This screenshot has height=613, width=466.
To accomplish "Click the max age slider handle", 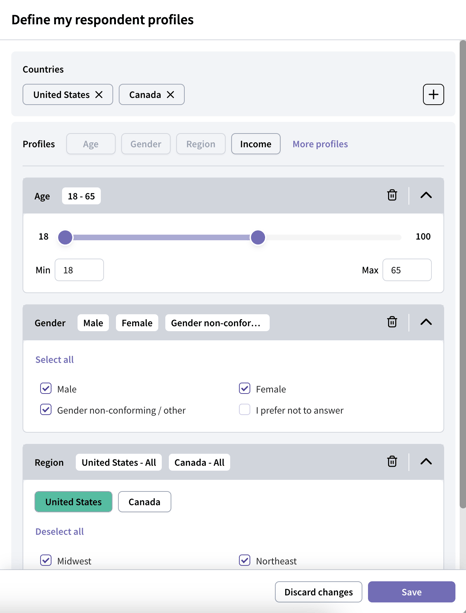I will [x=258, y=237].
